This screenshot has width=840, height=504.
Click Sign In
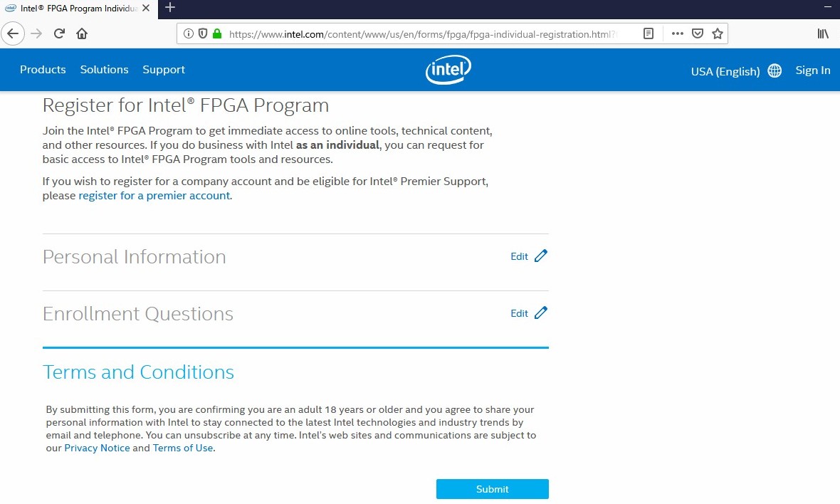click(x=813, y=70)
